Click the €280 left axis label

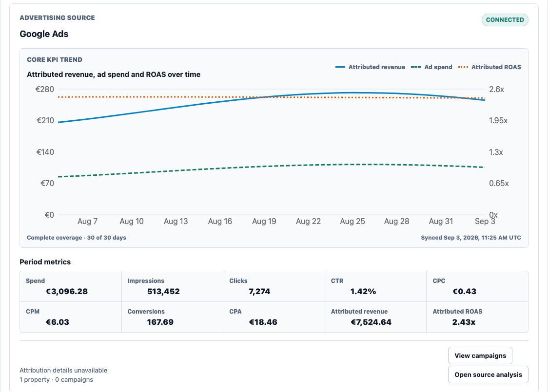(45, 90)
